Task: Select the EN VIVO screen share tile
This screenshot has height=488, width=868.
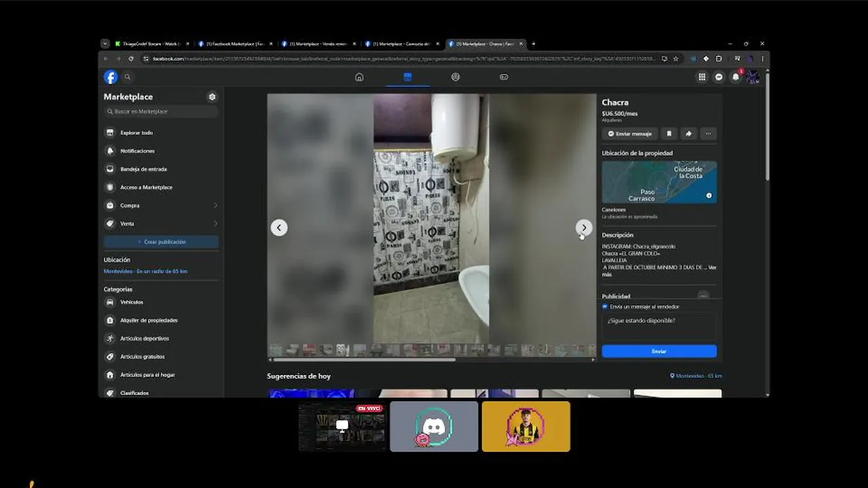Action: pos(342,426)
